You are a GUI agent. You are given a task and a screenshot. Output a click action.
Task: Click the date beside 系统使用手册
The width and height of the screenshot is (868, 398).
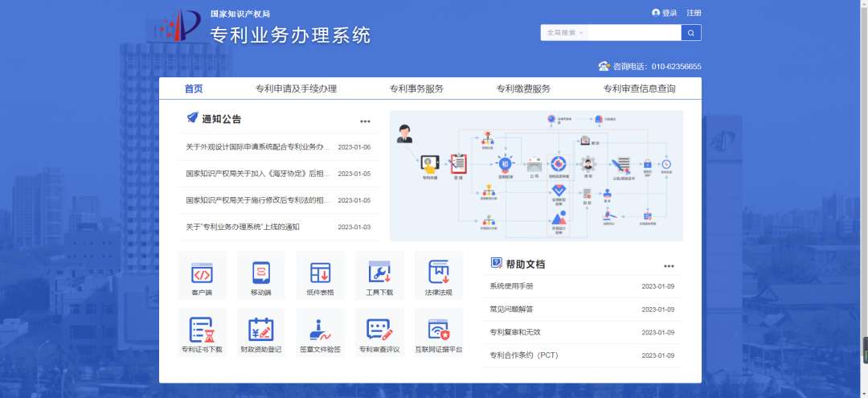coord(658,287)
